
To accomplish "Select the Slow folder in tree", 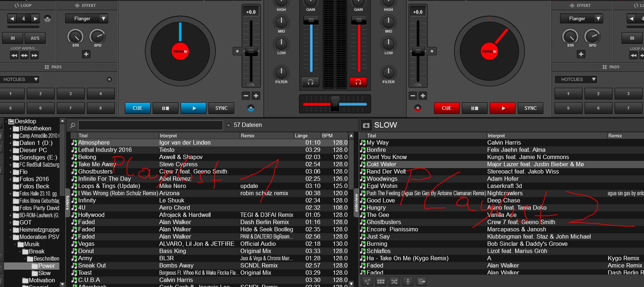I will (x=45, y=273).
